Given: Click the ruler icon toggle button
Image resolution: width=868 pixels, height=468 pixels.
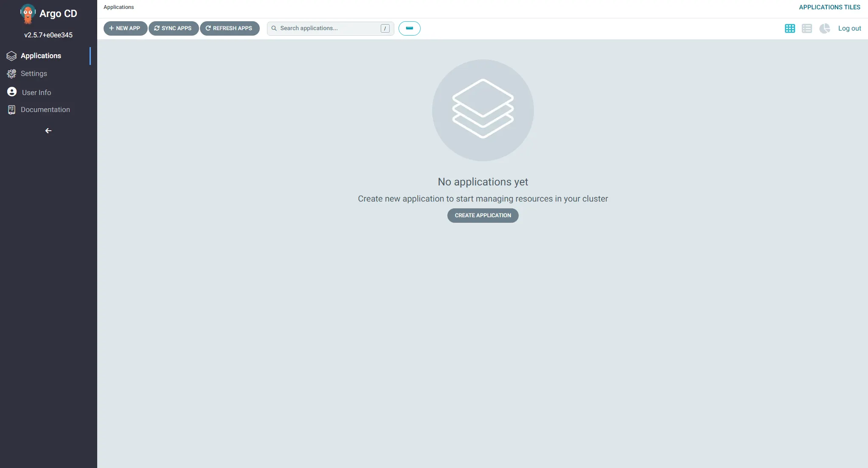Looking at the screenshot, I should (x=409, y=28).
